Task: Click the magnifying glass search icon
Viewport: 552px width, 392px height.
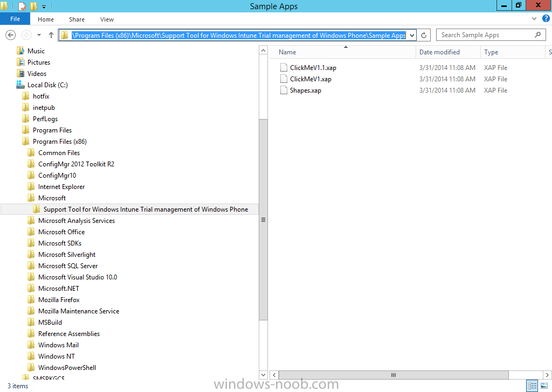Action: click(x=537, y=35)
